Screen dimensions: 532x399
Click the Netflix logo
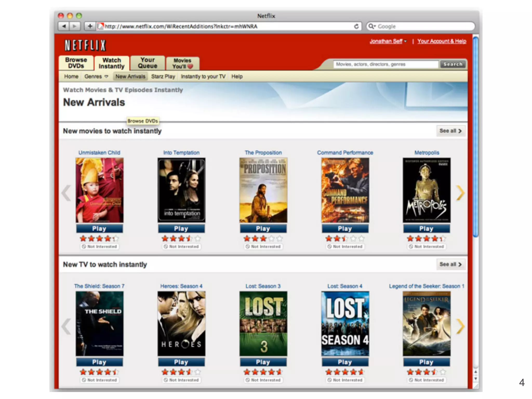tap(85, 45)
